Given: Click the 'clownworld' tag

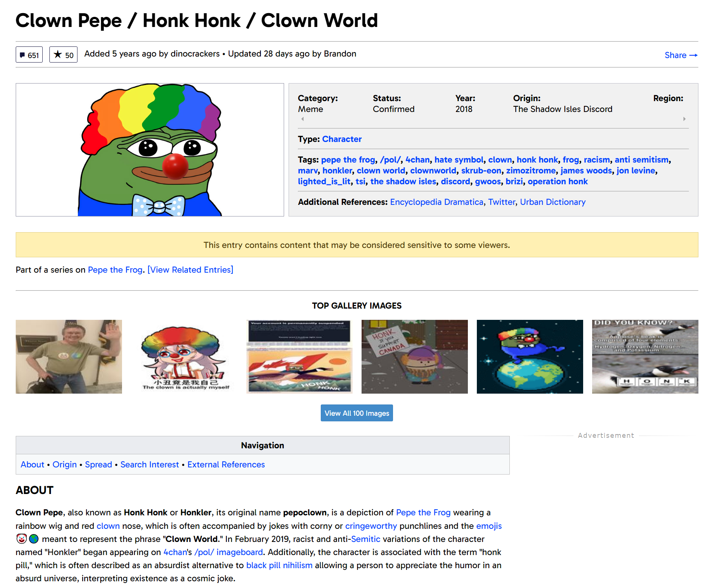Looking at the screenshot, I should point(433,170).
